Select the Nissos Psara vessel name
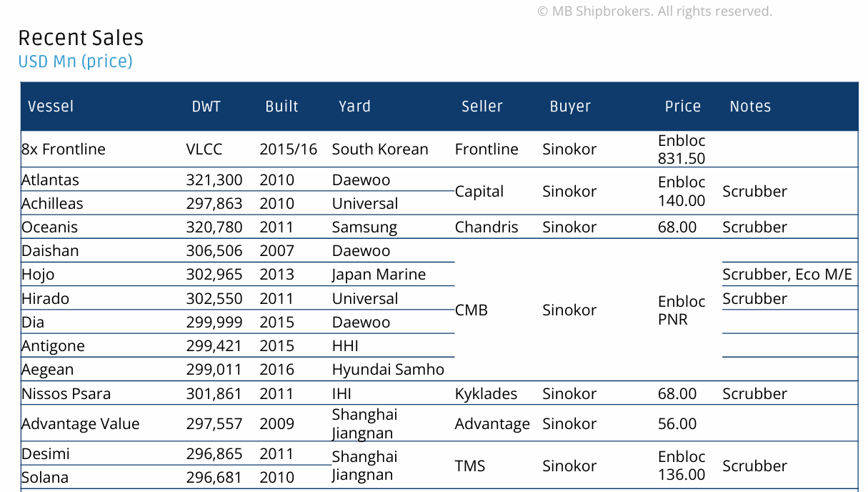The width and height of the screenshot is (868, 492). 66,394
